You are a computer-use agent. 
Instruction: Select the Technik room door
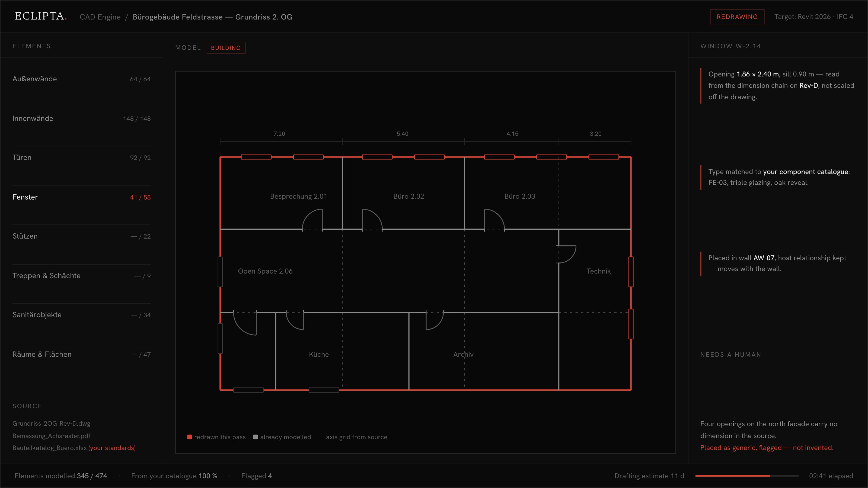566,254
